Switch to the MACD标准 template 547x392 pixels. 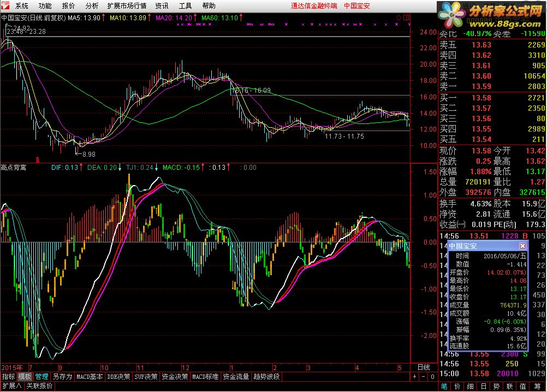point(205,377)
